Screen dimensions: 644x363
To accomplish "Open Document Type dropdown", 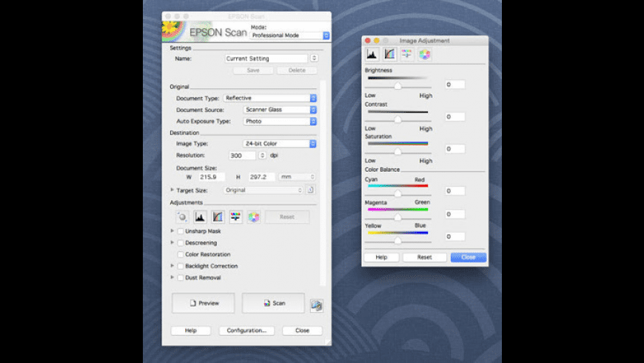I will coord(270,99).
